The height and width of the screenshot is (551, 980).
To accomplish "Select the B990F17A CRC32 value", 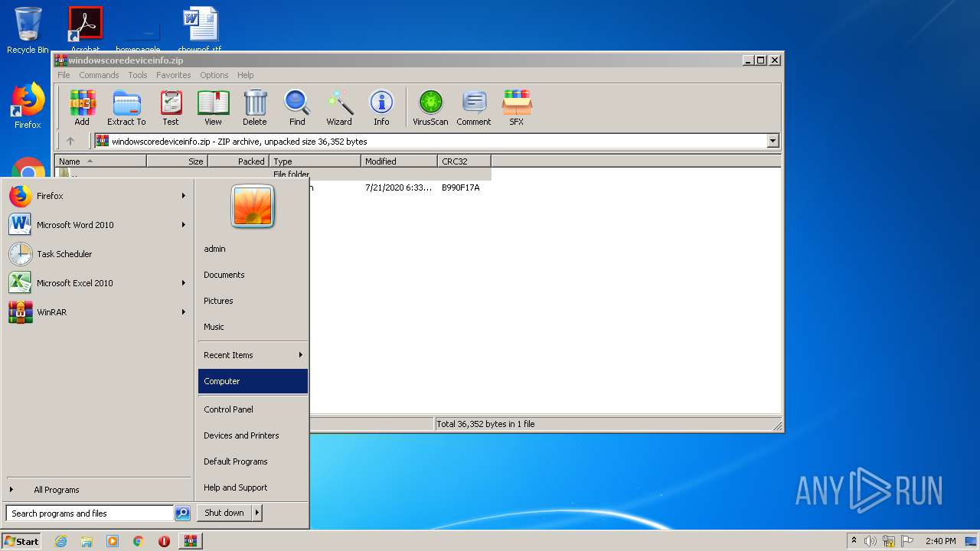I will 461,187.
